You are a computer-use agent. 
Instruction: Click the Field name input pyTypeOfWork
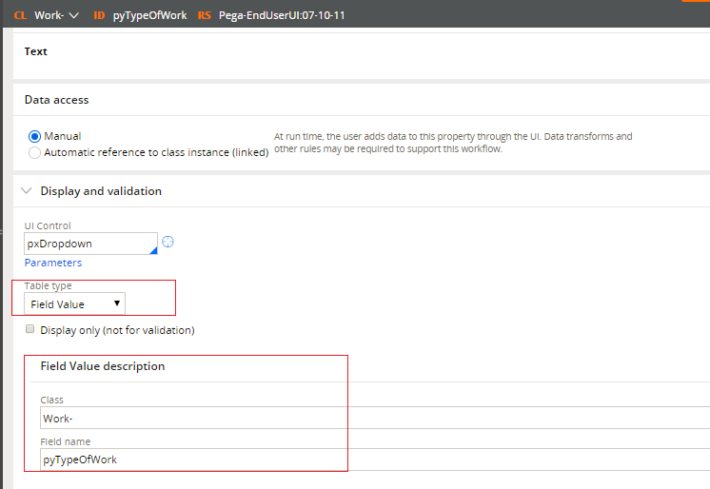pos(370,459)
